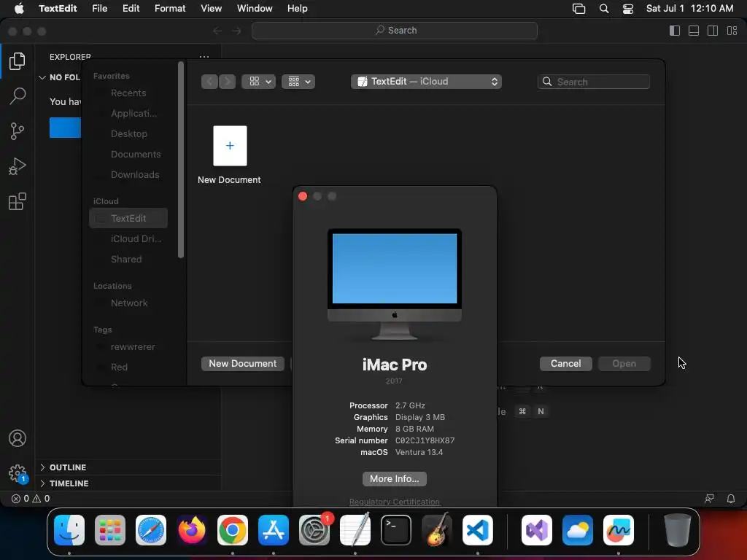Open the Format menu
The width and height of the screenshot is (747, 560).
[170, 9]
